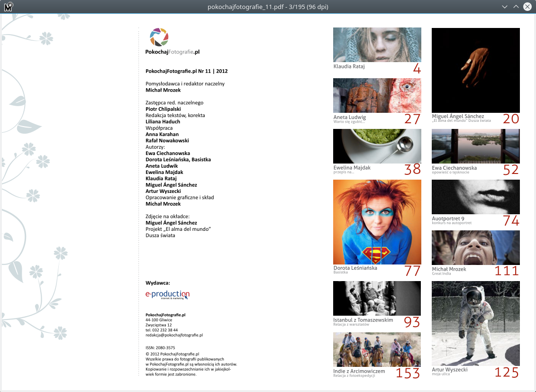The image size is (536, 392).
Task: Close the PDF viewer window
Action: click(527, 7)
